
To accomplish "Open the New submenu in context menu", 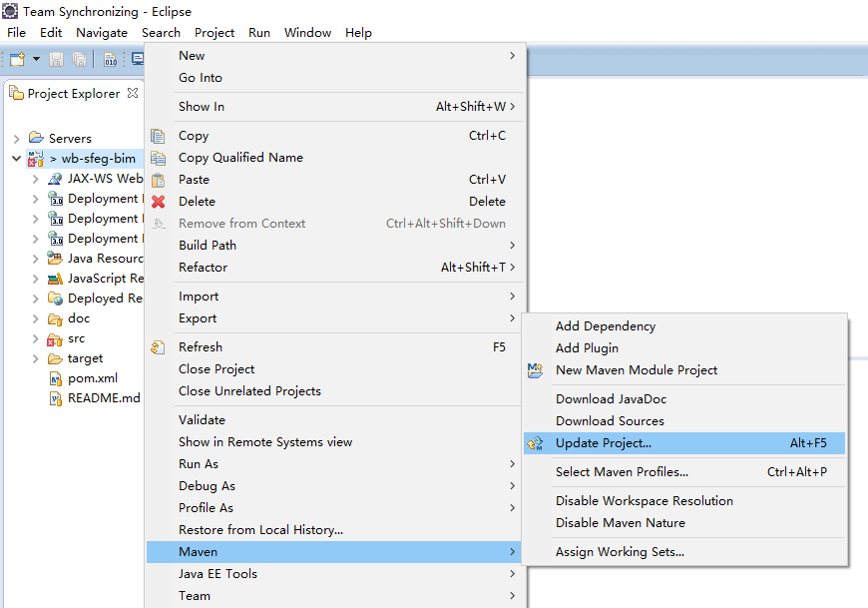I will 334,55.
